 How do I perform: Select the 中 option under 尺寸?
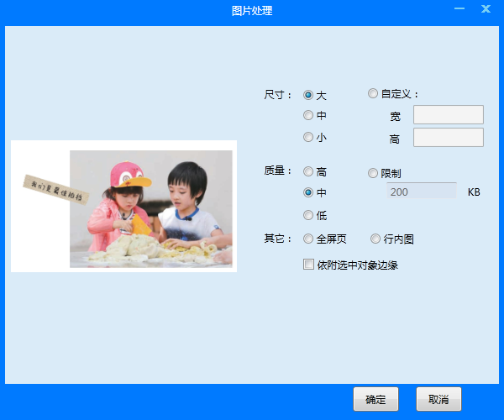click(x=308, y=115)
